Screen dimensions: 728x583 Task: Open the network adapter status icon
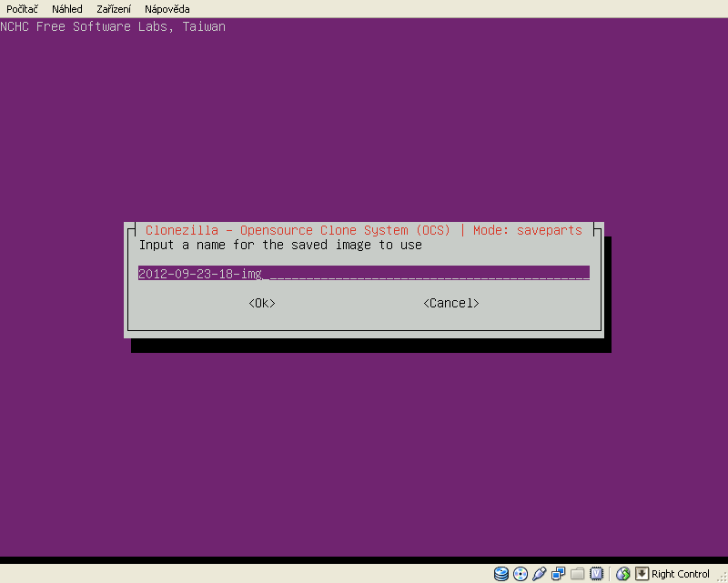coord(558,574)
